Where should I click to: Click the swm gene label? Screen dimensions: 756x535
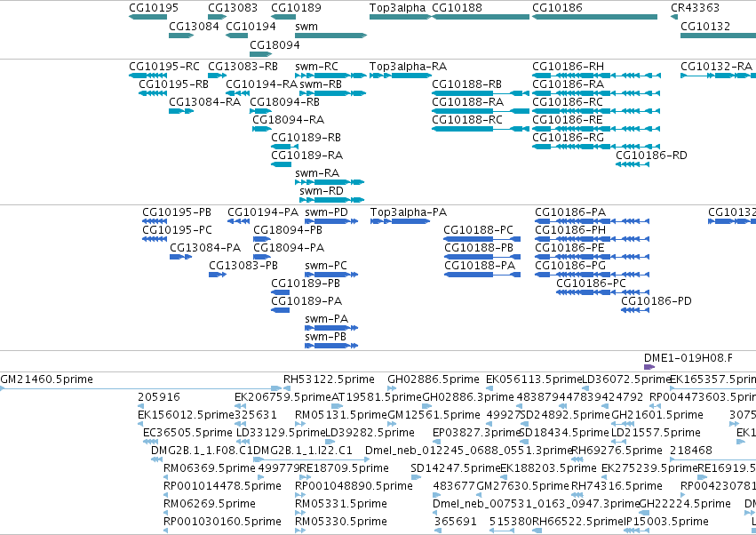click(306, 26)
